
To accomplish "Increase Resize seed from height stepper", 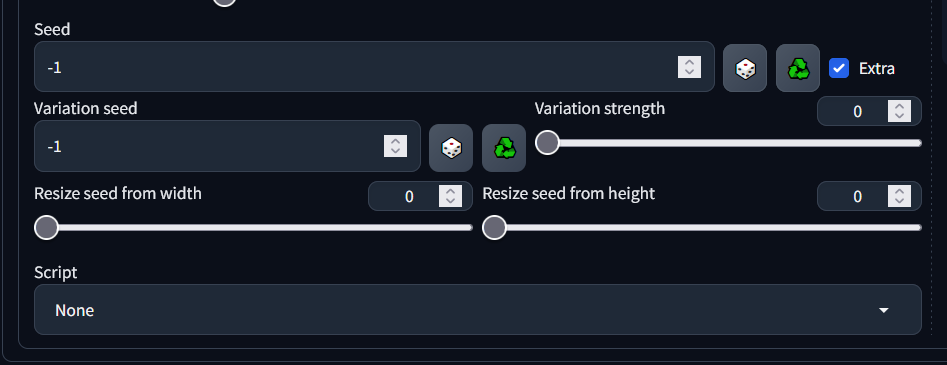I will click(899, 191).
